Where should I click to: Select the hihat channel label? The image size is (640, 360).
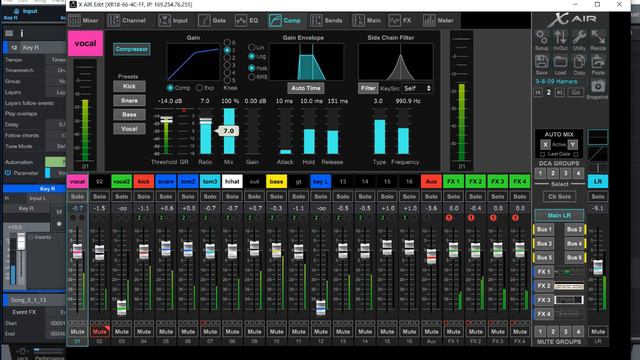pos(232,182)
